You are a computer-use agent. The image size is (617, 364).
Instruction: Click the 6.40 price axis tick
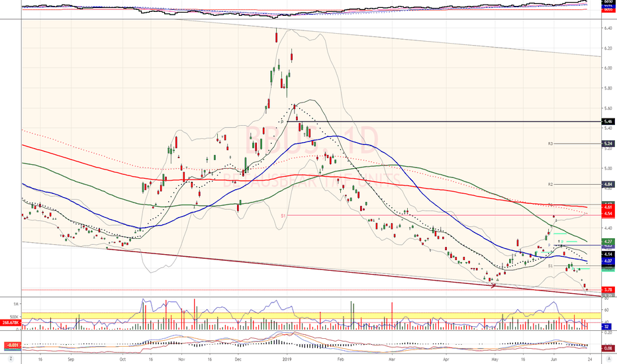pos(608,28)
